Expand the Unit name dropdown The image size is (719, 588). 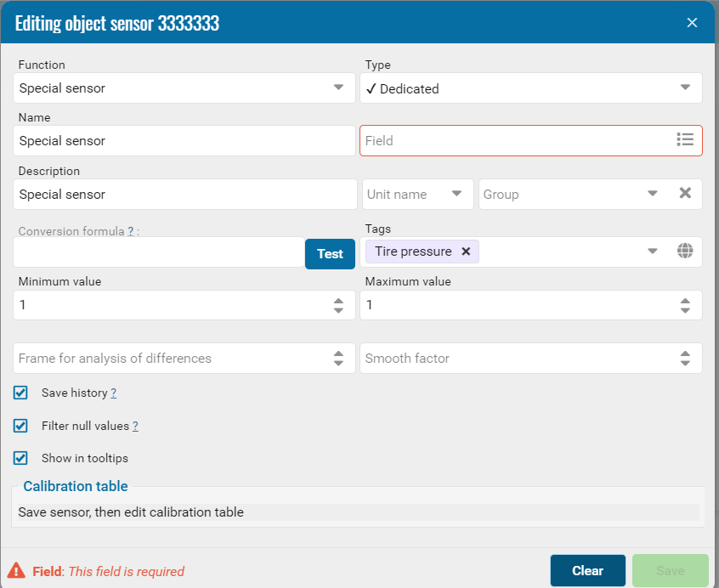point(456,194)
